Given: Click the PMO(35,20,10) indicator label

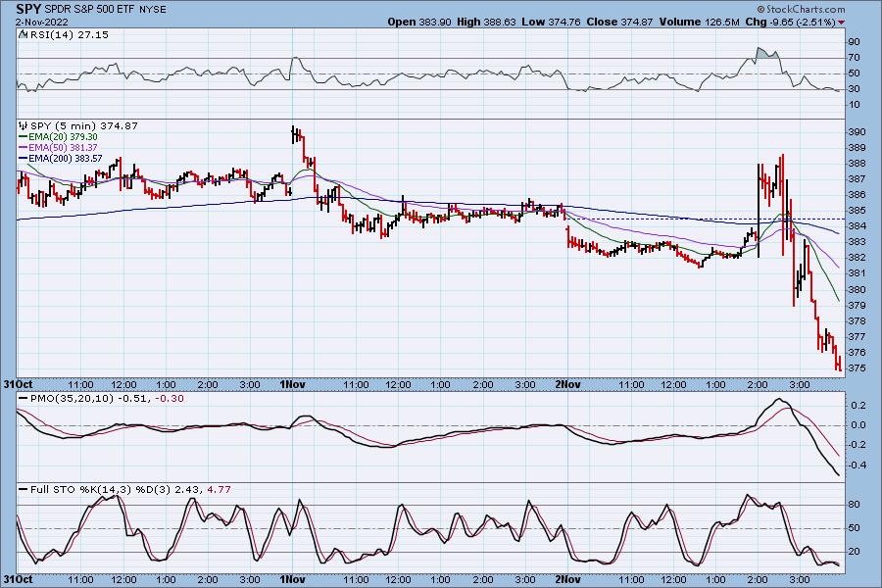Looking at the screenshot, I should pos(72,399).
